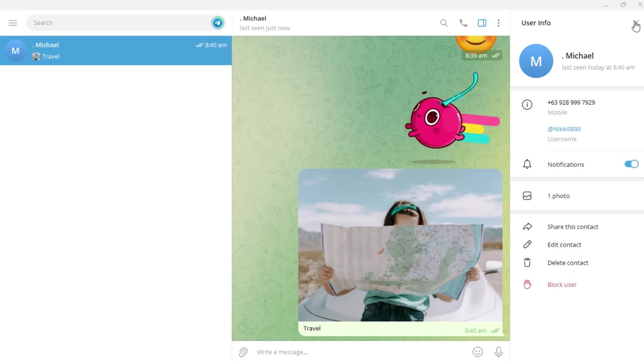Click the voice call icon
The width and height of the screenshot is (644, 362).
[x=463, y=22]
